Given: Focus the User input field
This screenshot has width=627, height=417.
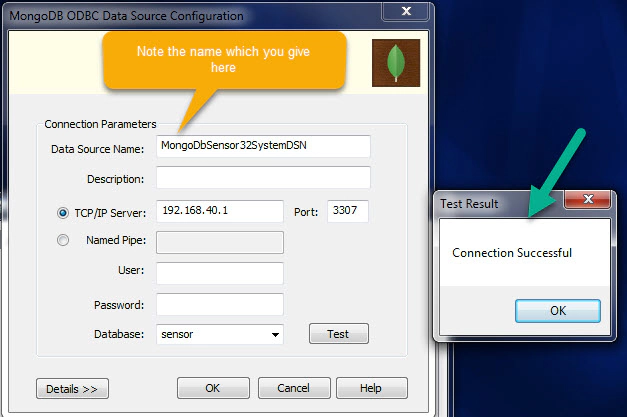Looking at the screenshot, I should click(220, 273).
